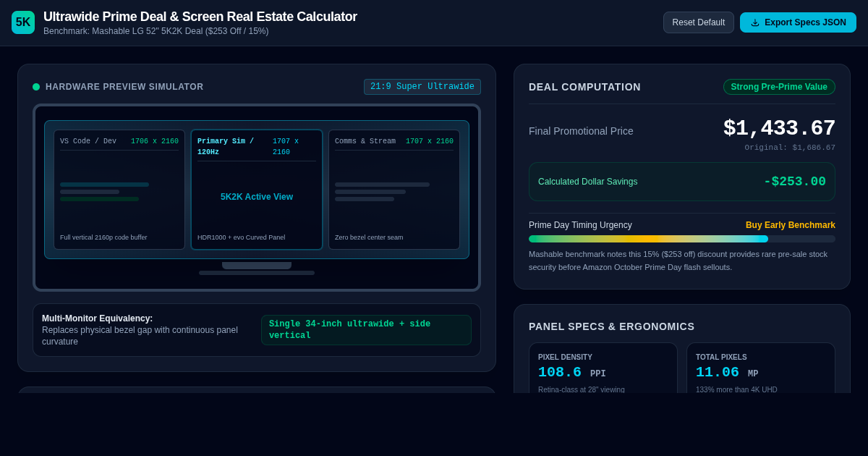Export specs using Export Specs JSON
The image size is (868, 456).
click(798, 22)
